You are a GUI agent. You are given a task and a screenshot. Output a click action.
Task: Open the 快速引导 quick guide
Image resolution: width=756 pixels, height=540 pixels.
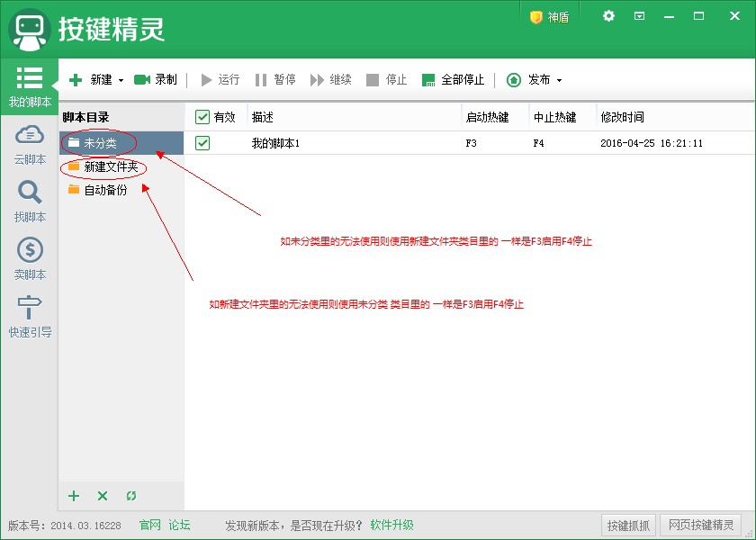30,317
